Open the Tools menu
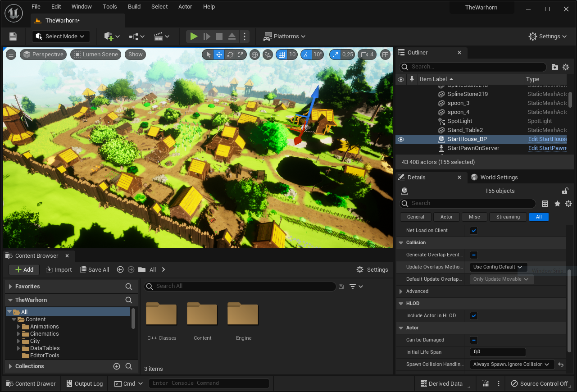The width and height of the screenshot is (577, 392). pos(110,7)
